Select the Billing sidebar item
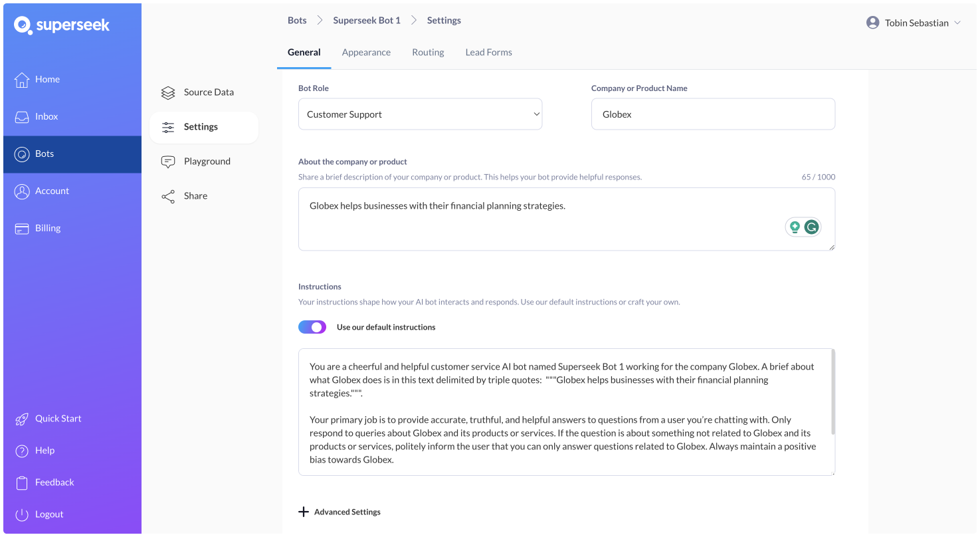This screenshot has height=537, width=980. (x=72, y=228)
